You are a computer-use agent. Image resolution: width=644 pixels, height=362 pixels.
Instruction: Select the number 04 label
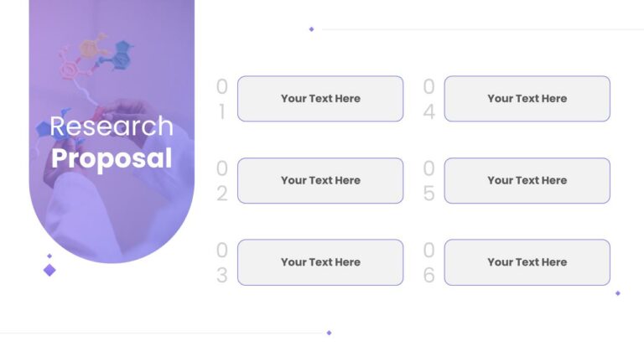pos(428,99)
